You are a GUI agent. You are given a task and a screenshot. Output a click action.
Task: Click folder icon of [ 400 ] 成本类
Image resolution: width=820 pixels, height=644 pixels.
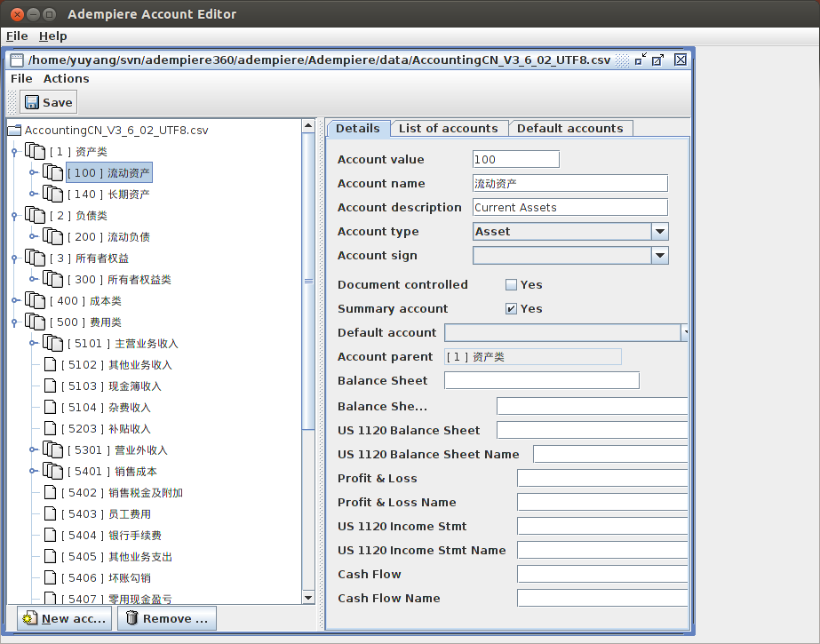[x=35, y=300]
